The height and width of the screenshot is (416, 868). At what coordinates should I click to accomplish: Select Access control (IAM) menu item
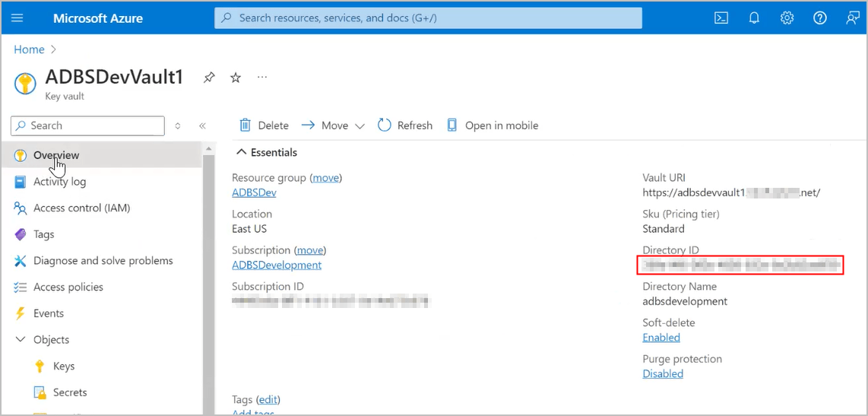[x=81, y=208]
